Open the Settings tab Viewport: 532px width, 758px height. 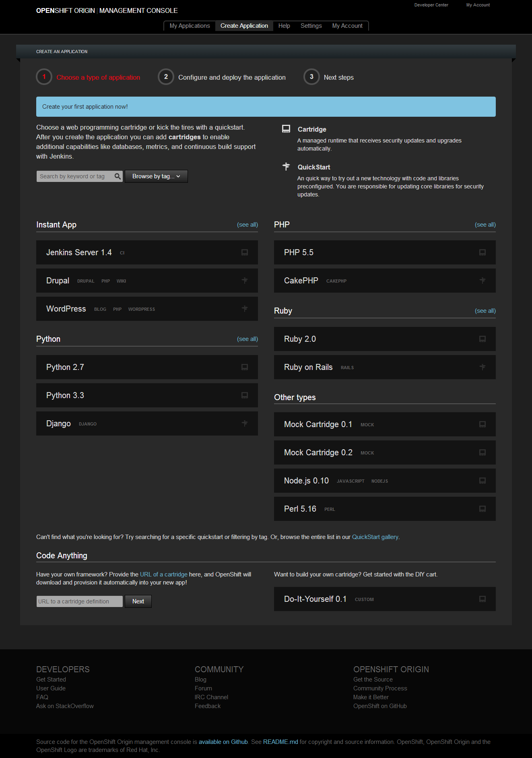tap(311, 26)
